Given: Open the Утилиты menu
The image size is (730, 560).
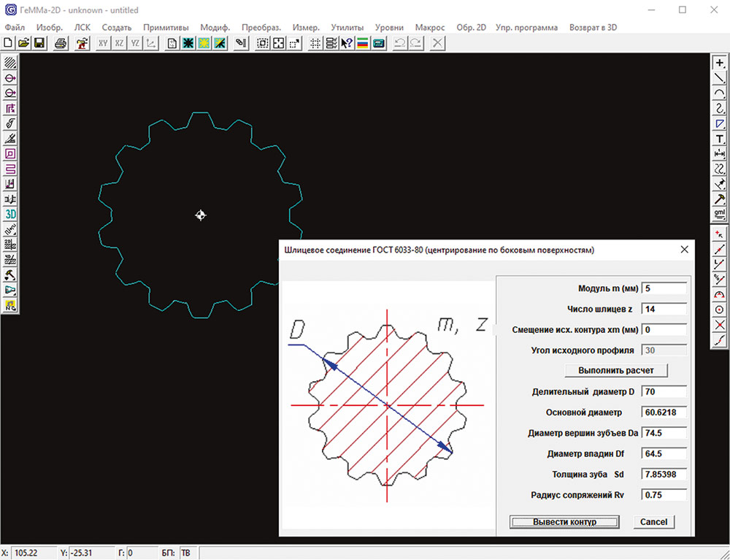Looking at the screenshot, I should click(347, 27).
